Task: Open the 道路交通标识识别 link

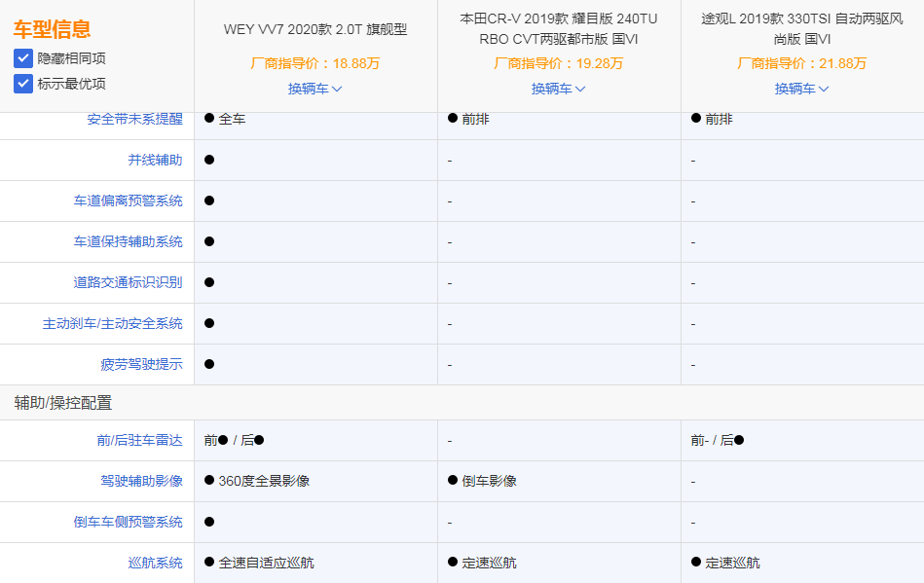Action: tap(129, 282)
